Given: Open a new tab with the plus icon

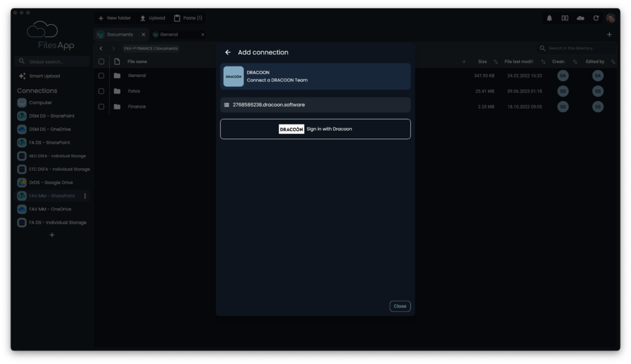Looking at the screenshot, I should pos(609,34).
